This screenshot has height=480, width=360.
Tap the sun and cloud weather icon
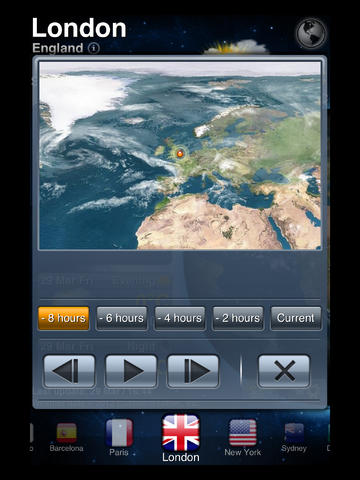click(236, 47)
